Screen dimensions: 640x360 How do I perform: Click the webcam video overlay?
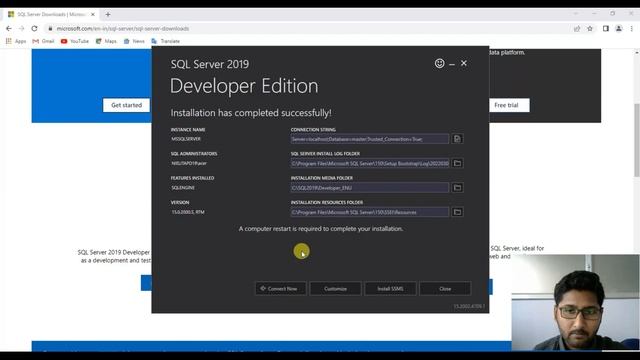pyautogui.click(x=576, y=302)
